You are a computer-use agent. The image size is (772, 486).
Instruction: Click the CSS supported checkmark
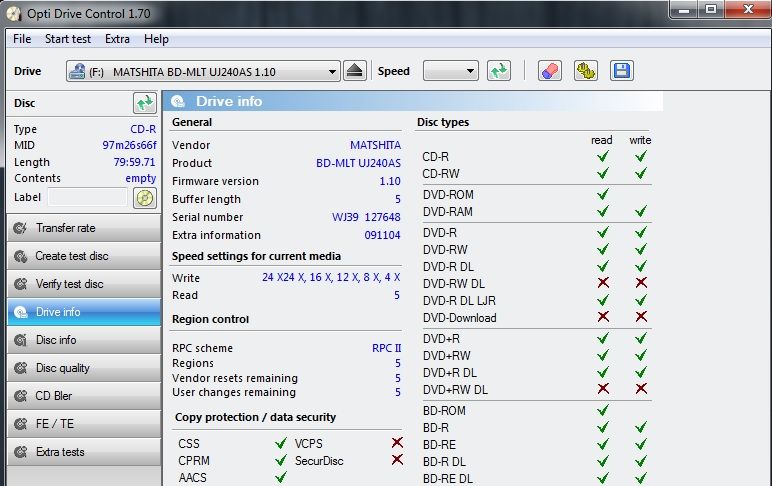click(281, 443)
